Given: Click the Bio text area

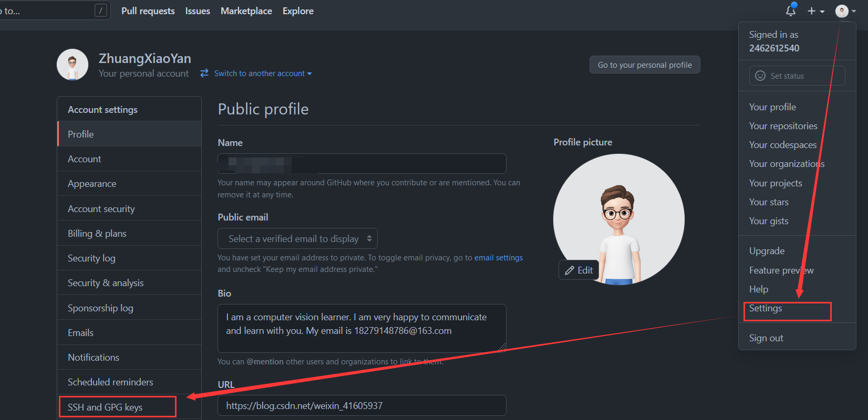Looking at the screenshot, I should point(362,328).
